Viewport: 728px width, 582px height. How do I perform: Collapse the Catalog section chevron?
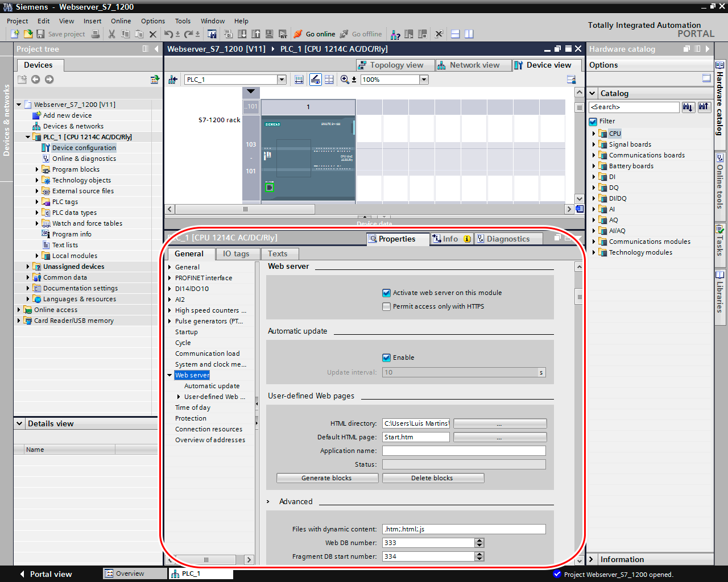(593, 93)
